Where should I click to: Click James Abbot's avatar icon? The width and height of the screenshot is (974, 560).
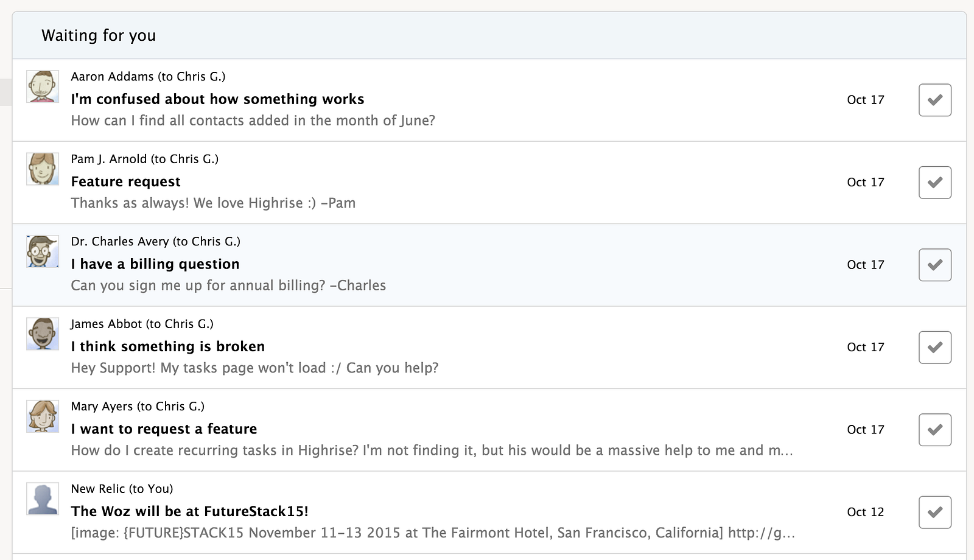pos(43,334)
